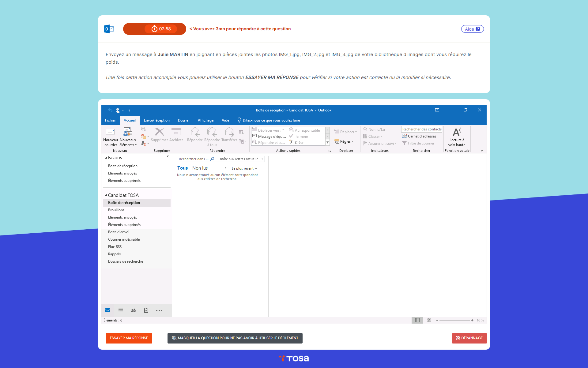Open Tasks view icon in navigation bar
This screenshot has width=588, height=368.
pyautogui.click(x=146, y=310)
